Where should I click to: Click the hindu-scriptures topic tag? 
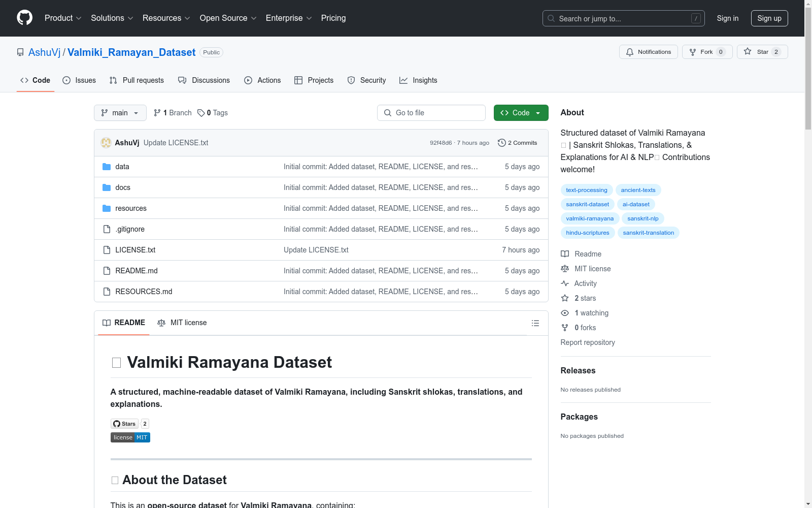click(x=588, y=233)
